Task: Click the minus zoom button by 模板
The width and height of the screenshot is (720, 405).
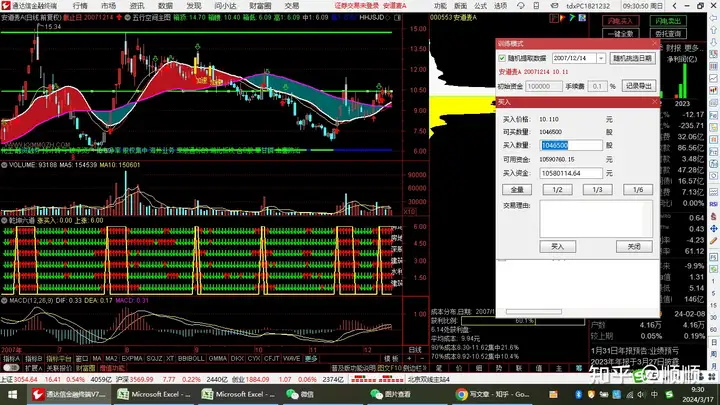Action: coord(422,359)
